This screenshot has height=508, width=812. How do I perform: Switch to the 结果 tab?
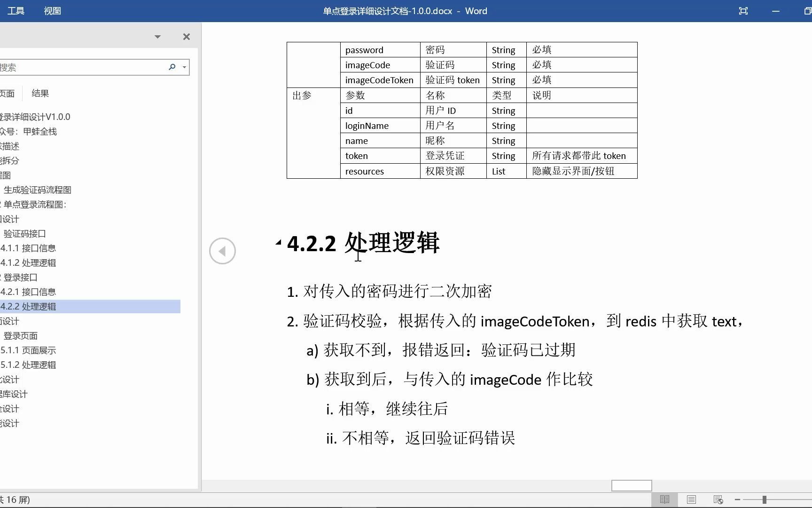(x=40, y=94)
